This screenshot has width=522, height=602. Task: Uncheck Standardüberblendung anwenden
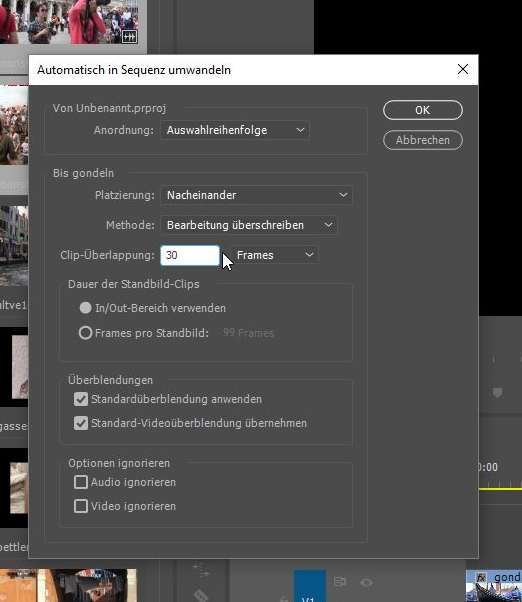[x=81, y=399]
